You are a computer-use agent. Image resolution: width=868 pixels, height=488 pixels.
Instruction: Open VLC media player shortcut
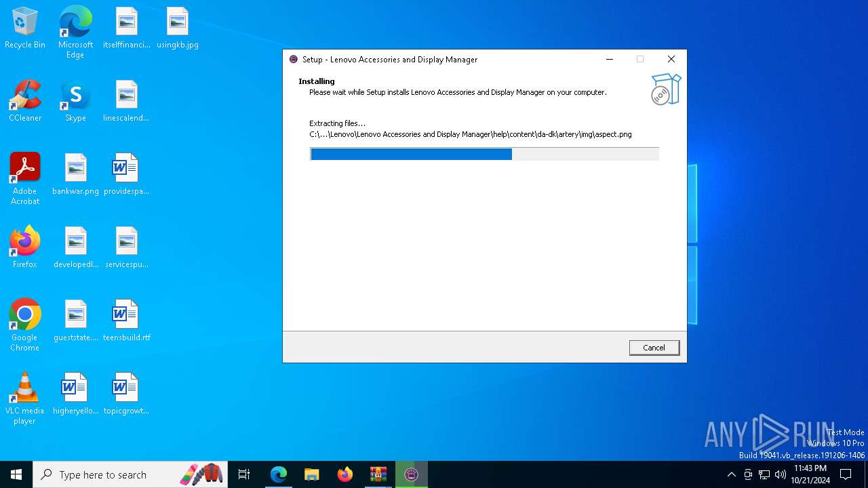[25, 399]
